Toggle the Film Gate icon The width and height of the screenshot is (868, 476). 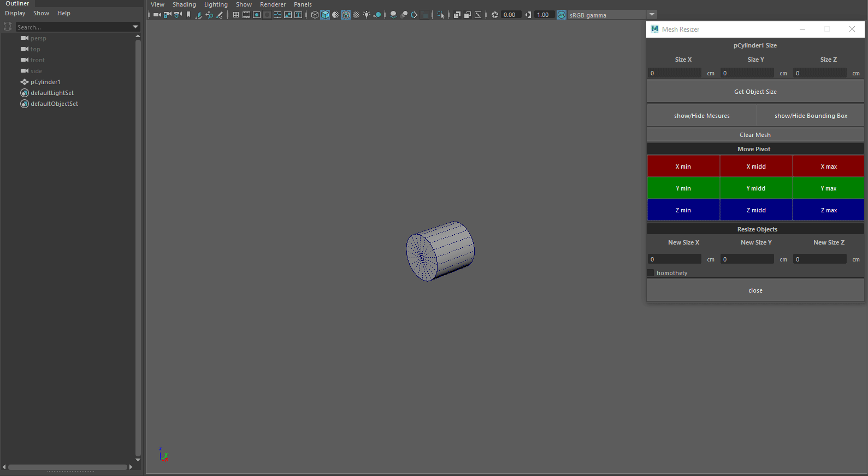[246, 15]
